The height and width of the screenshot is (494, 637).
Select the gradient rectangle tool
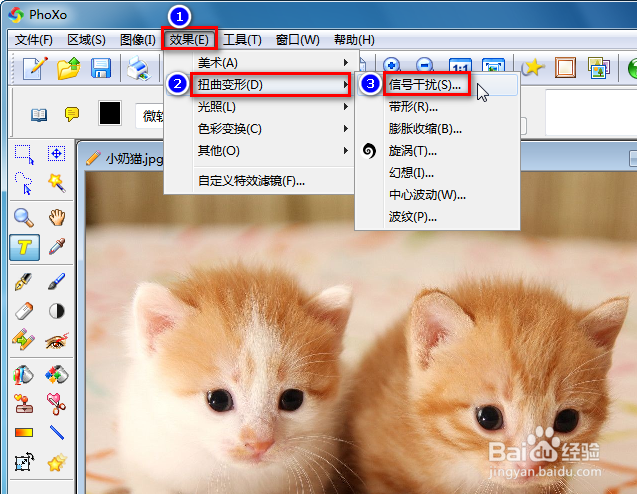[24, 433]
